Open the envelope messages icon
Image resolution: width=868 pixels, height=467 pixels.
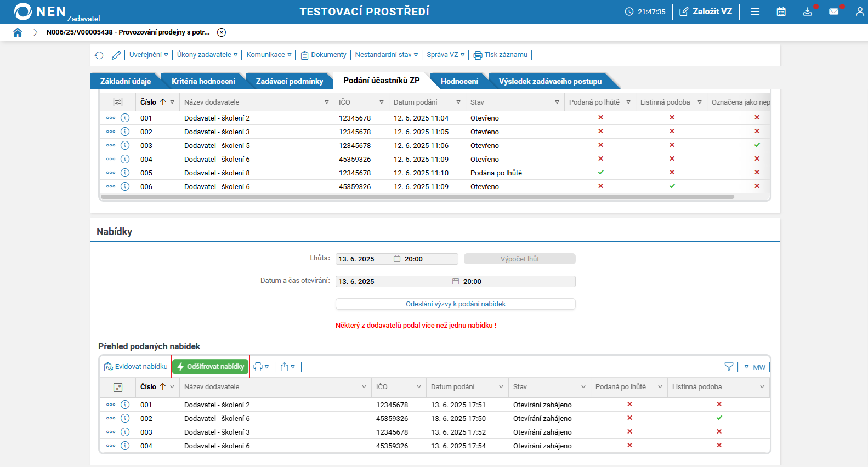833,12
